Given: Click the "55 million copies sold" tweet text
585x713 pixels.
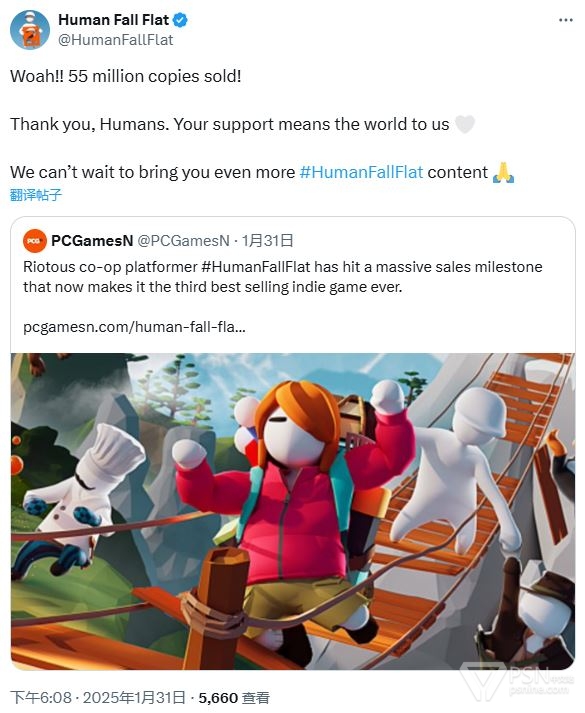Looking at the screenshot, I should [x=125, y=76].
